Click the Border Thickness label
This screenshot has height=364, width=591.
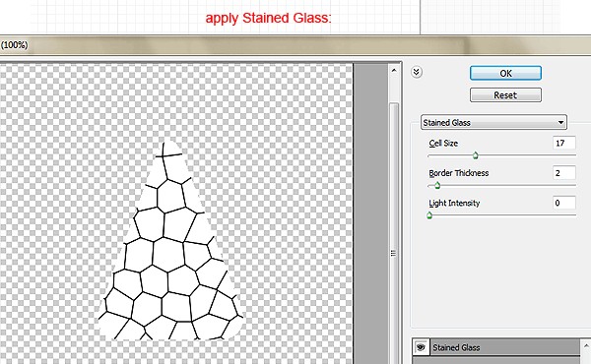[x=459, y=173]
